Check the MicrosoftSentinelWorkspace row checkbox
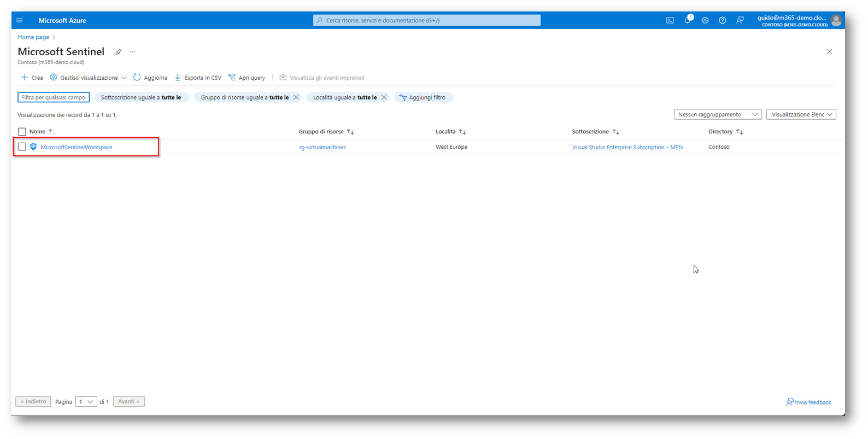 point(22,147)
